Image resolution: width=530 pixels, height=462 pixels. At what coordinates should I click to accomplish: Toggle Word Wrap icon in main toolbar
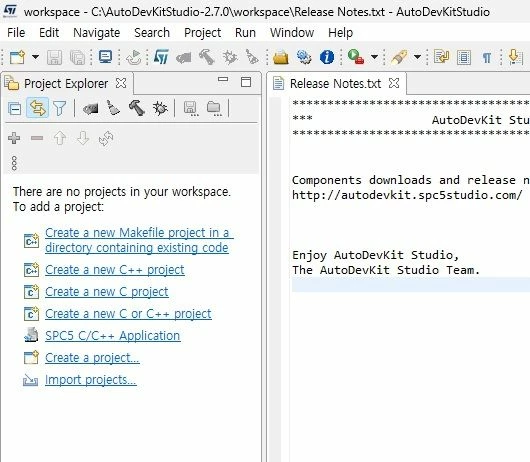click(x=441, y=57)
